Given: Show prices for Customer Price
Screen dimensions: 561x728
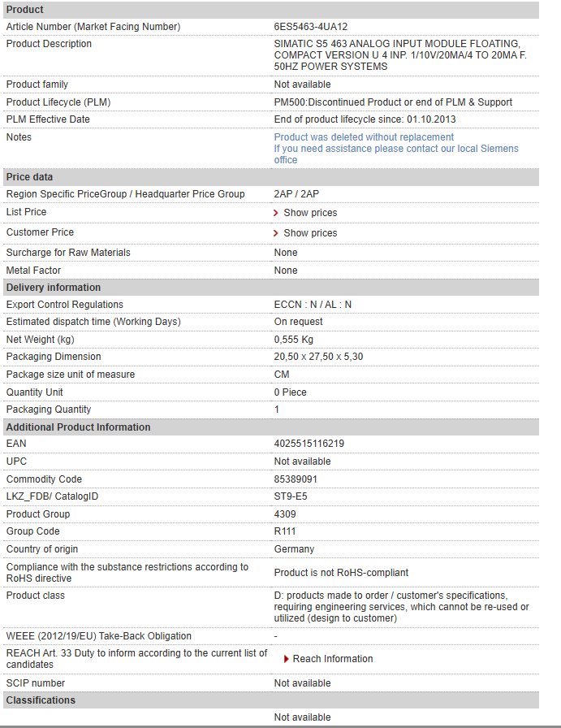Looking at the screenshot, I should click(x=310, y=233).
